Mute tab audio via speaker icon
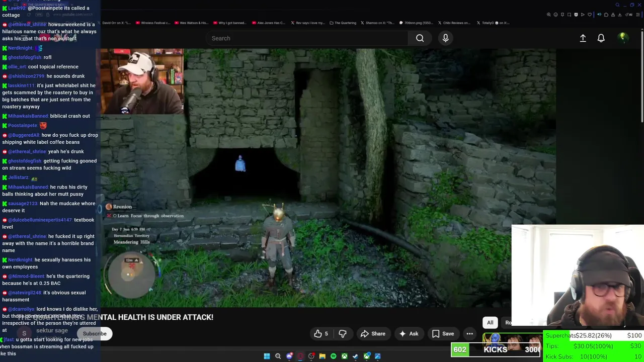 pos(599,15)
